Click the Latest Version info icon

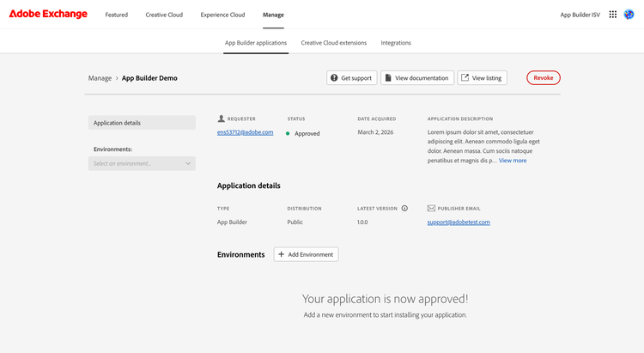click(x=404, y=209)
